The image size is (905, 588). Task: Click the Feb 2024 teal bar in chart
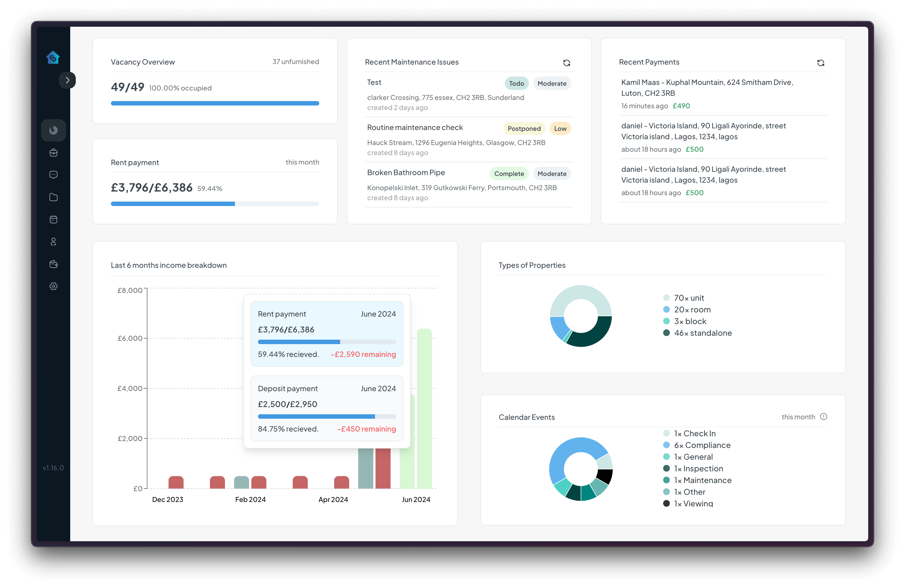point(242,482)
